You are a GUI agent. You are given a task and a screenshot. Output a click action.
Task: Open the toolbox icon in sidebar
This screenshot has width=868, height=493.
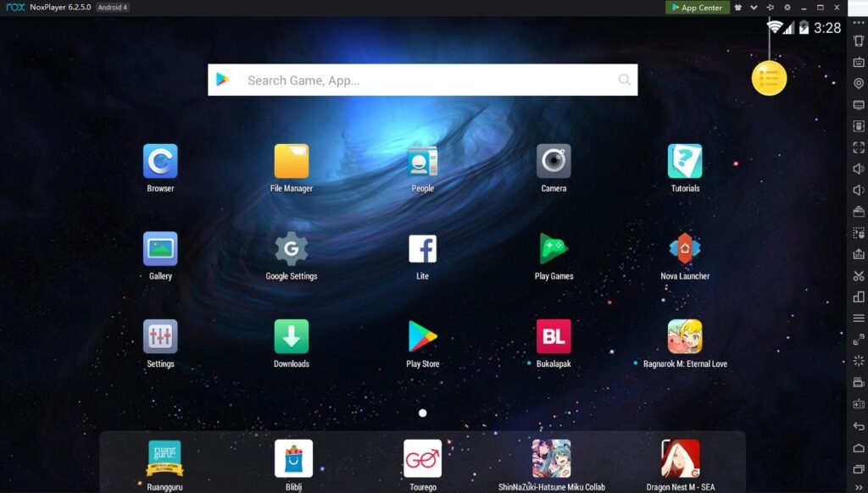(x=859, y=212)
